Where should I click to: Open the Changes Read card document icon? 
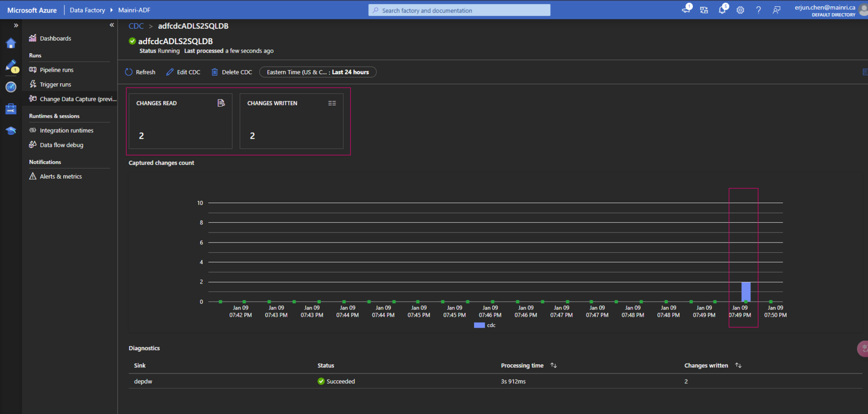[x=221, y=103]
